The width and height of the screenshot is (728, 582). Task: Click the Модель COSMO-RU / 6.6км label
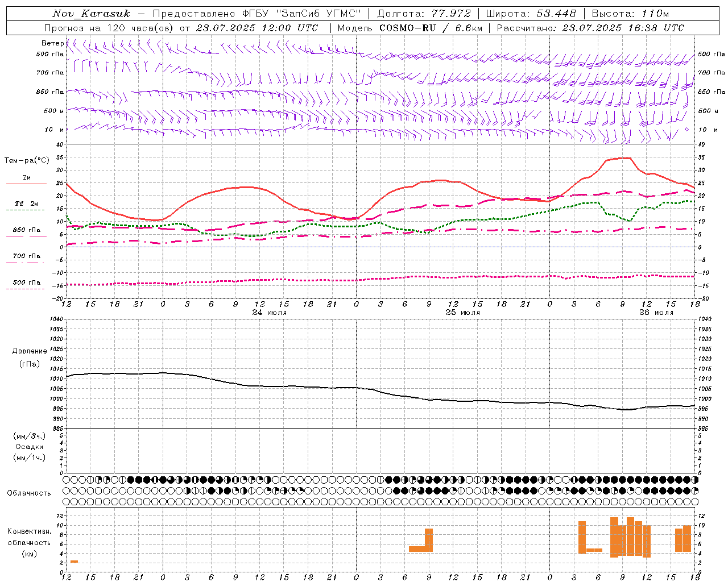pos(410,28)
